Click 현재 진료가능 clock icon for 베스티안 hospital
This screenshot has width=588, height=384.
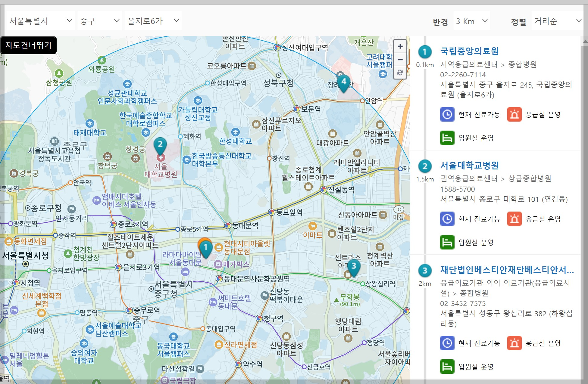click(x=447, y=343)
